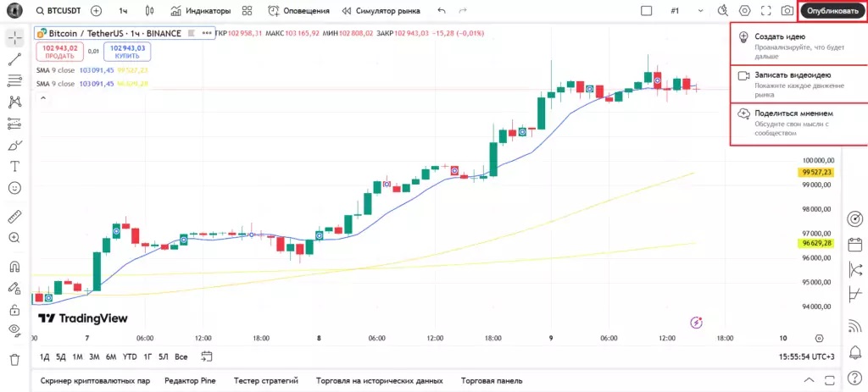Select the brush drawing tool
Screen dimensions: 868x392
coord(15,146)
